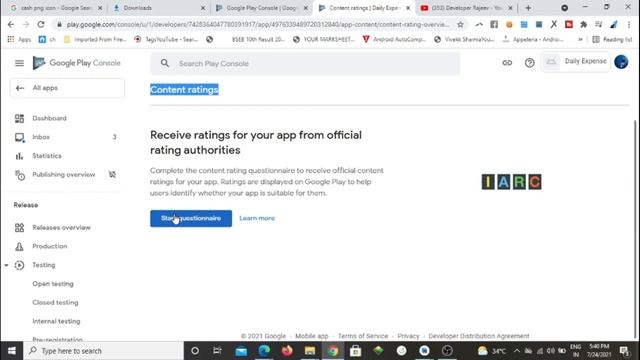Open Statistics in sidebar
This screenshot has width=640, height=360.
pos(47,156)
